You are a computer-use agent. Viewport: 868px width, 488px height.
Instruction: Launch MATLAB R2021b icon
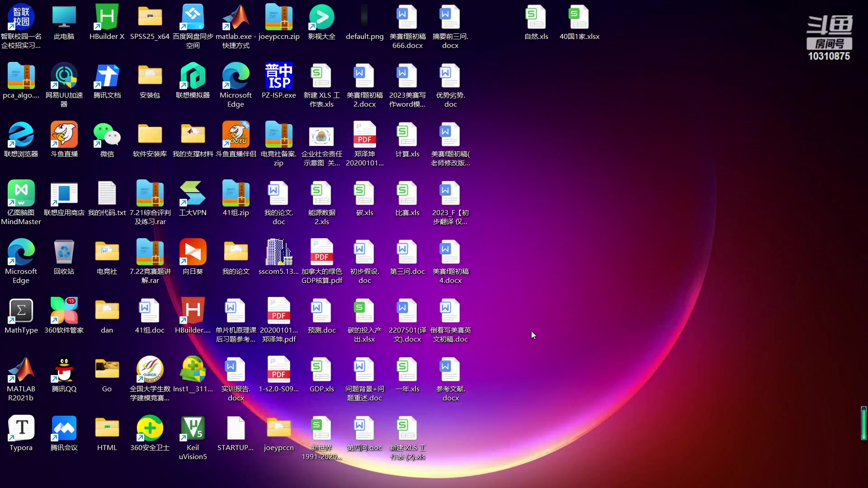21,379
